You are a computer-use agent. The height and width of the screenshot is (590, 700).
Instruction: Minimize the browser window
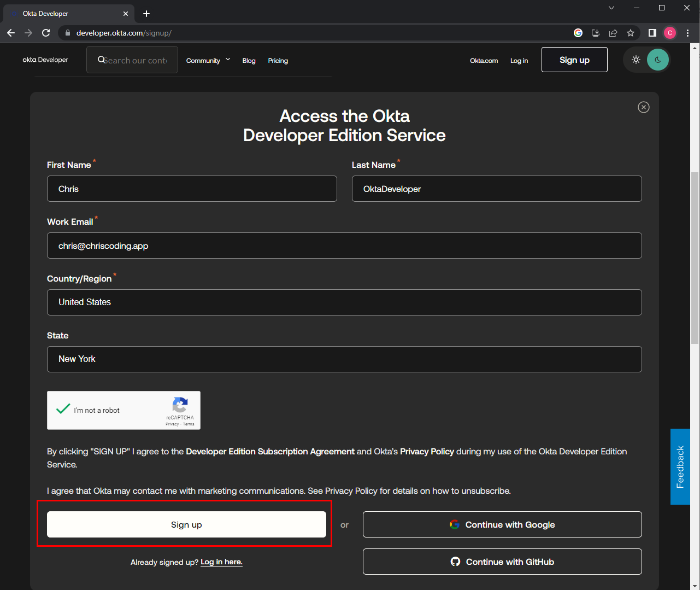click(637, 8)
